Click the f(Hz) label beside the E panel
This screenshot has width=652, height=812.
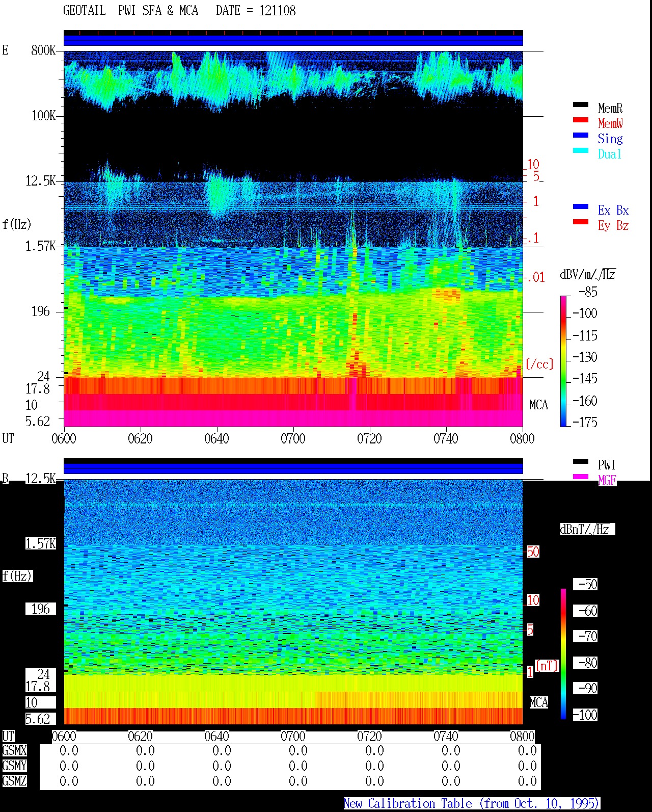click(17, 224)
